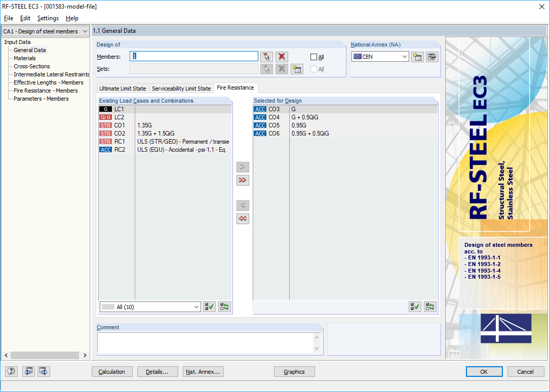Open All (10) load case filter dropdown
The width and height of the screenshot is (550, 392).
[x=150, y=307]
